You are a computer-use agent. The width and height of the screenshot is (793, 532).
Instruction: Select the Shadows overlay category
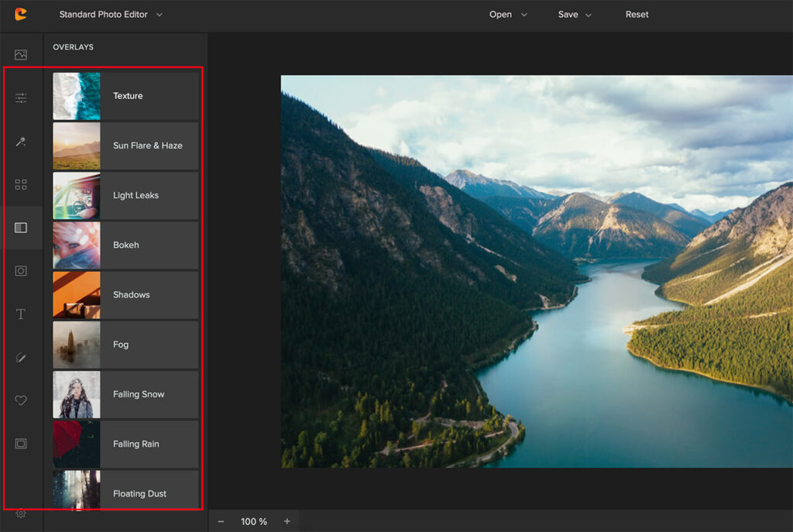125,295
